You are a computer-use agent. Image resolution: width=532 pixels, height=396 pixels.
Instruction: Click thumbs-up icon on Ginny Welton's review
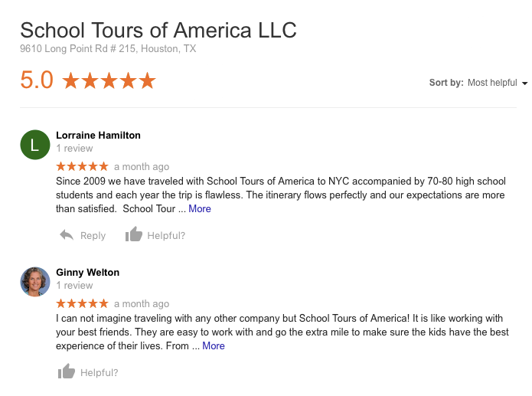pyautogui.click(x=67, y=372)
